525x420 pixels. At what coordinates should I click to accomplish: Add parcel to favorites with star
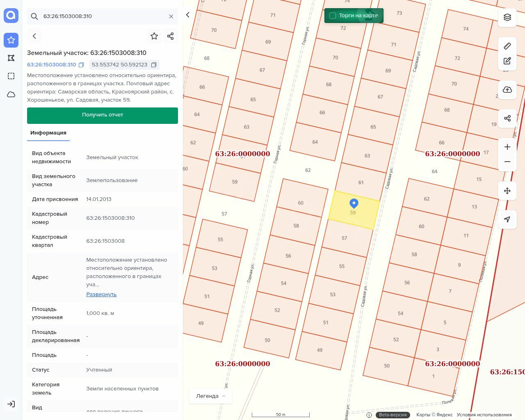pyautogui.click(x=154, y=36)
